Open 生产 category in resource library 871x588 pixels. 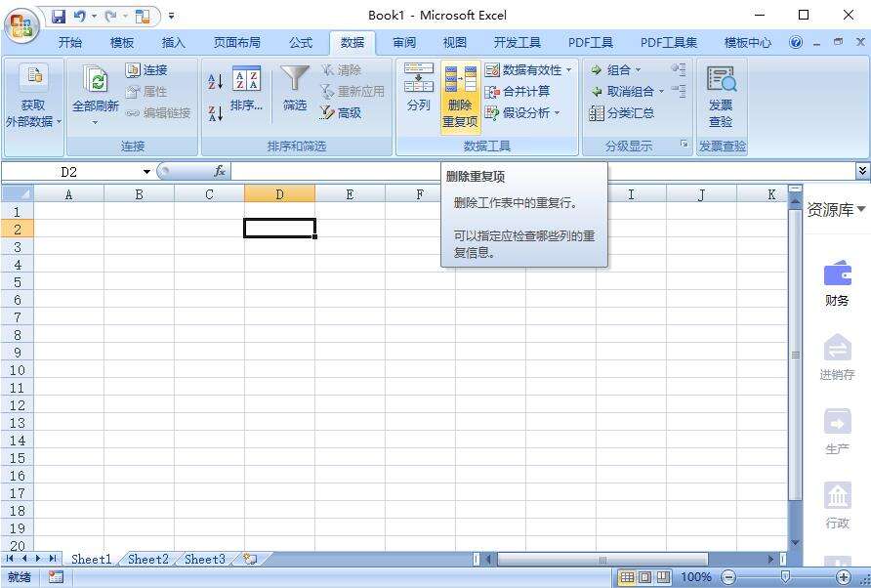coord(837,432)
